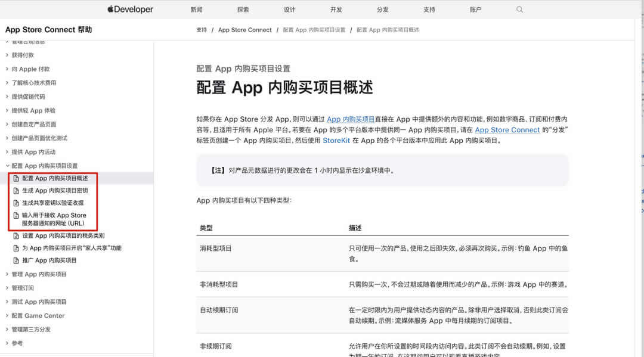644x357 pixels.
Task: Click the 非续期订阅 table cell
Action: [216, 346]
